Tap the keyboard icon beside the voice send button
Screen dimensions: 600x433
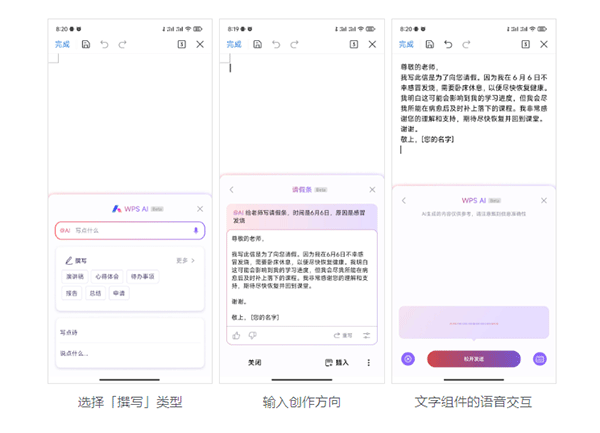coord(540,359)
